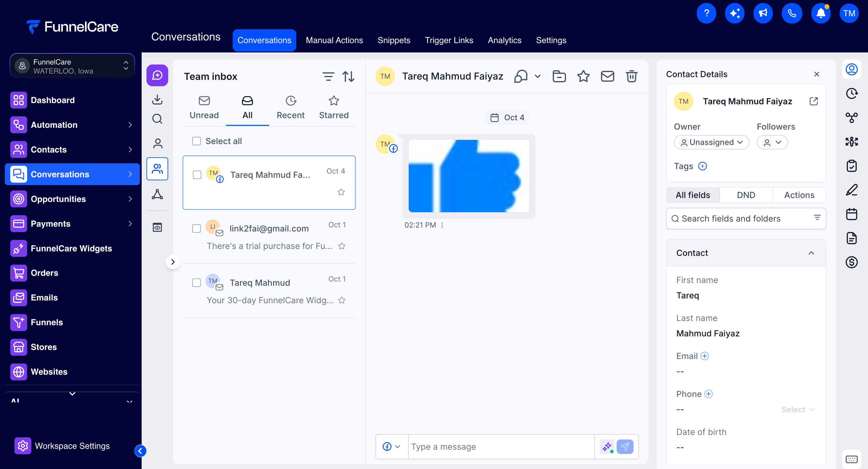This screenshot has width=868, height=469.
Task: Mark conversation unread with envelope icon
Action: (607, 77)
